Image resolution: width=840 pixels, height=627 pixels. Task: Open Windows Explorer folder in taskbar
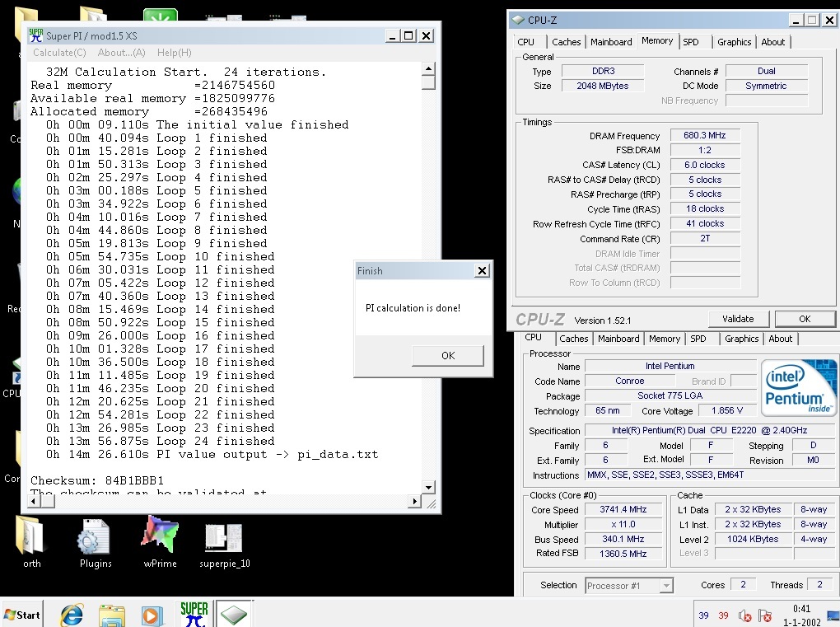(x=111, y=615)
